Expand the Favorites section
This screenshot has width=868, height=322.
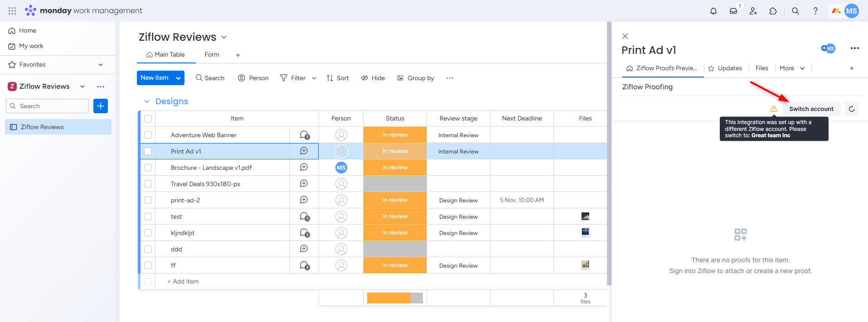[x=101, y=65]
